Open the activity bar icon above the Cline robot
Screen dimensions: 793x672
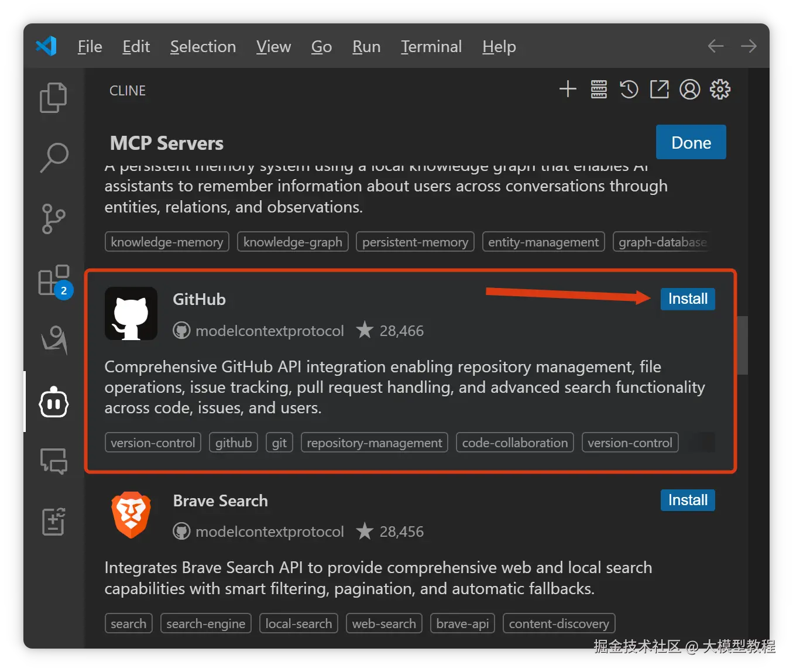pyautogui.click(x=54, y=341)
